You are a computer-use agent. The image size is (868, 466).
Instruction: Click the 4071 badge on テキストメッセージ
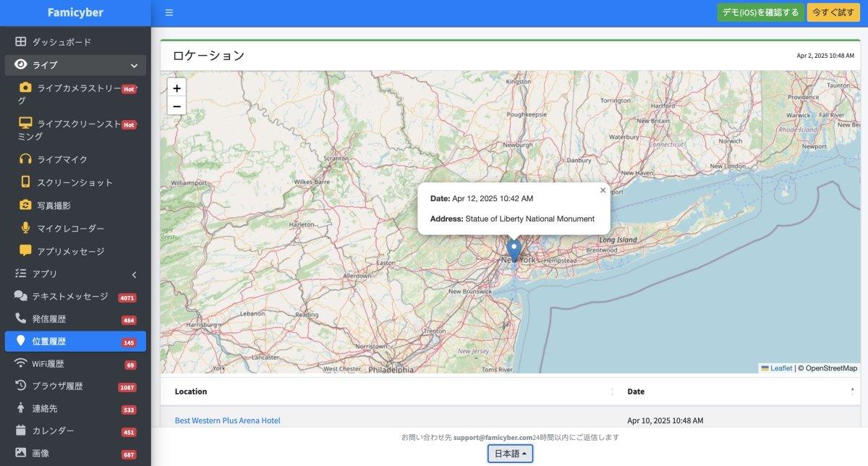127,298
